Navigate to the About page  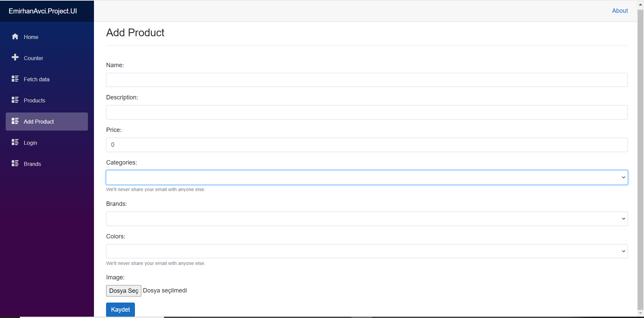[x=620, y=10]
